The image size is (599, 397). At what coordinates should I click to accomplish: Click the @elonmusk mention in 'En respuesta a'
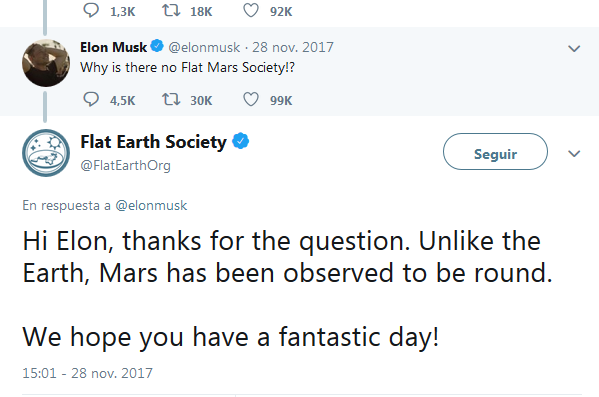(x=151, y=206)
